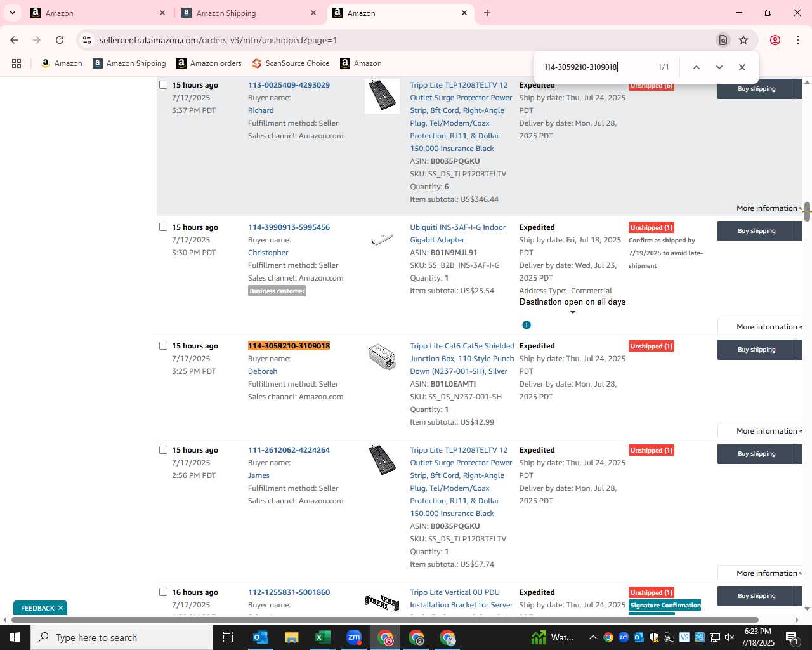Open Excel from the taskbar

click(322, 637)
